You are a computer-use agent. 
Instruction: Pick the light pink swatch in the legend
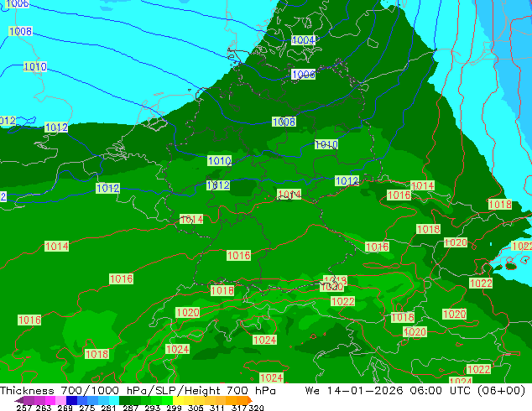(60, 400)
